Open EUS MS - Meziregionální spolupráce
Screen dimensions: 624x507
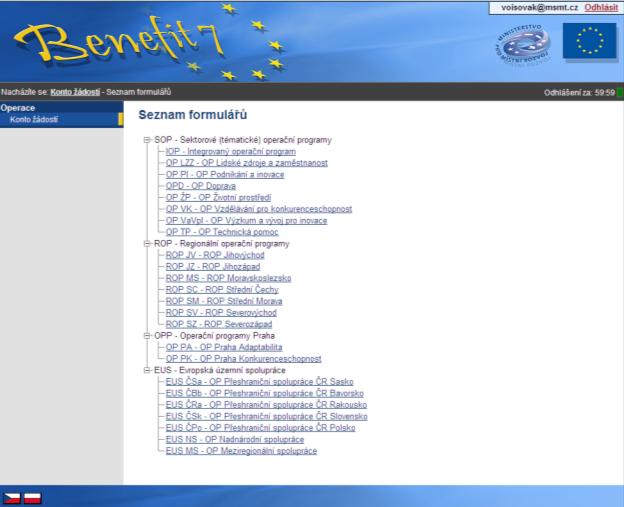(241, 451)
